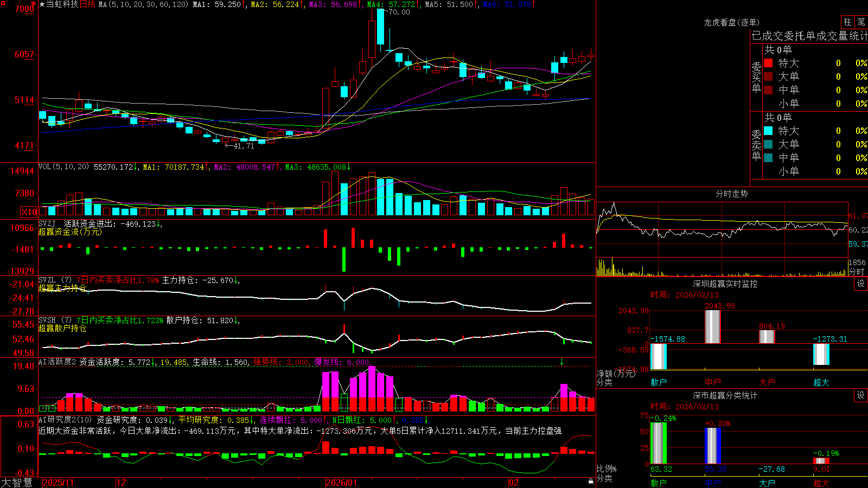This screenshot has width=868, height=488.
Task: Click the lock icon at bottom of chart
Action: pos(591,481)
